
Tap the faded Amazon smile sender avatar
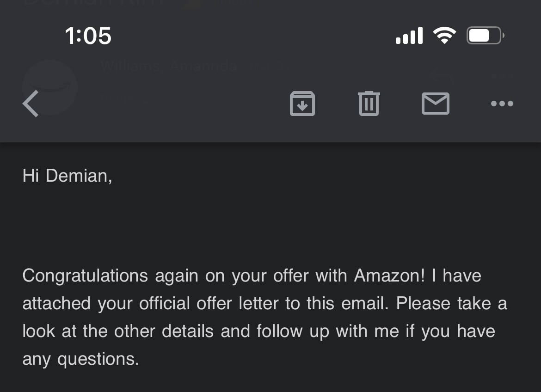click(49, 87)
